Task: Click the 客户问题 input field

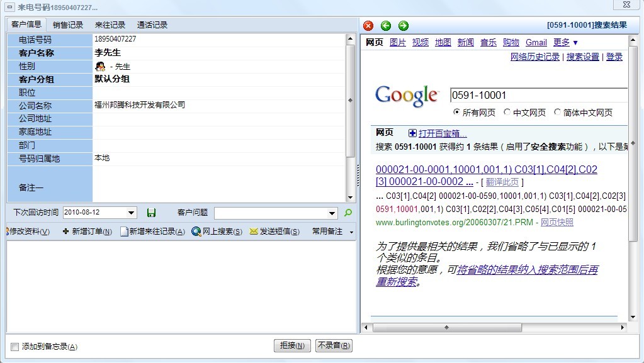Action: pos(271,213)
